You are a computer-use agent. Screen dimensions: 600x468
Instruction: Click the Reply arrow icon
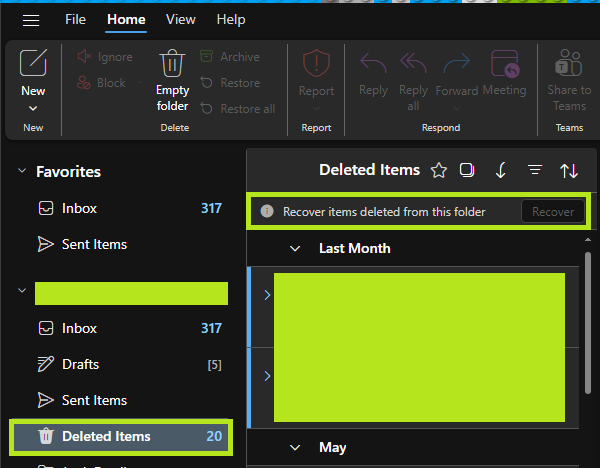click(x=373, y=63)
